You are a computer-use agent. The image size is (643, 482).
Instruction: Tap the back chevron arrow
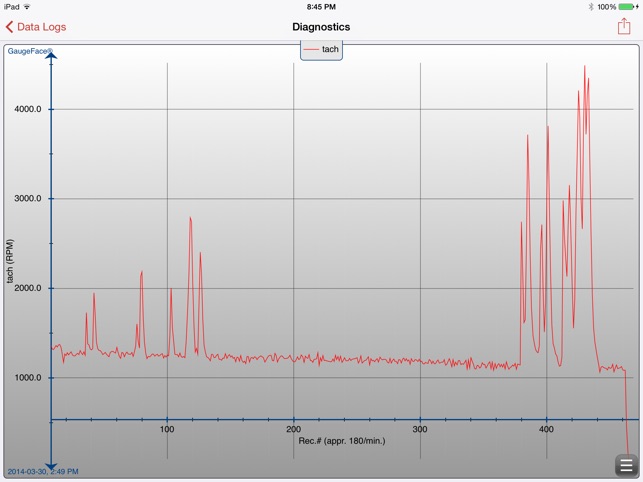click(x=9, y=27)
